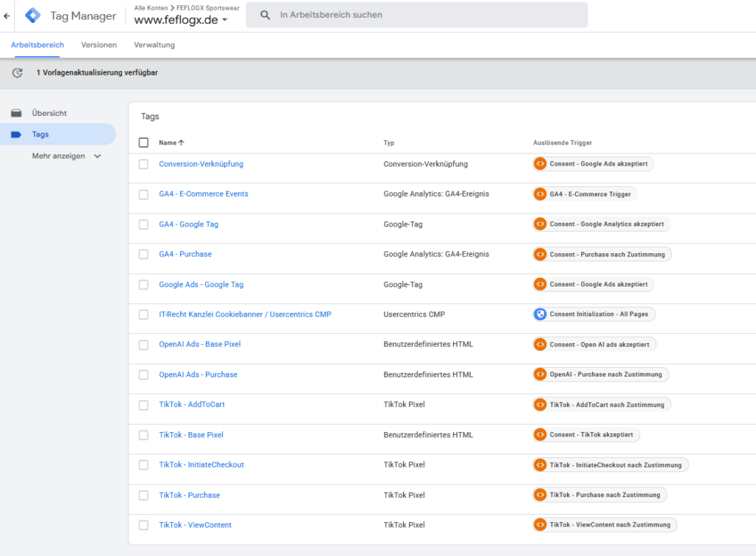
Task: Switch to the Verwaltung tab
Action: pyautogui.click(x=154, y=45)
